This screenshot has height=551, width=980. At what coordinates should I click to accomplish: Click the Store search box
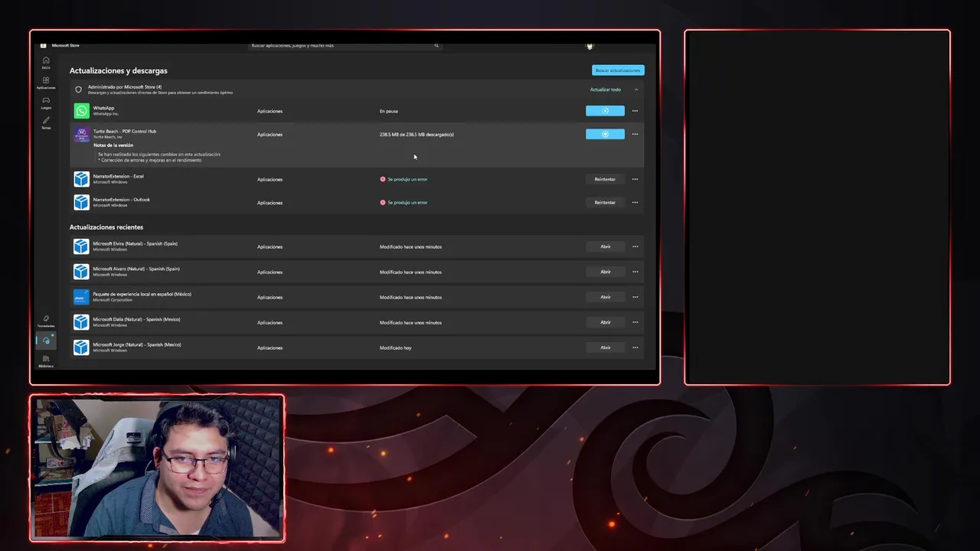coord(345,45)
